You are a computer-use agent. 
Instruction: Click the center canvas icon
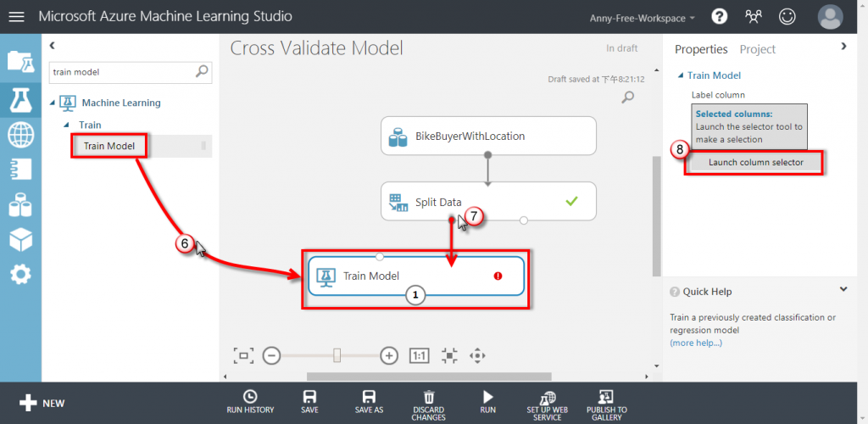point(449,355)
